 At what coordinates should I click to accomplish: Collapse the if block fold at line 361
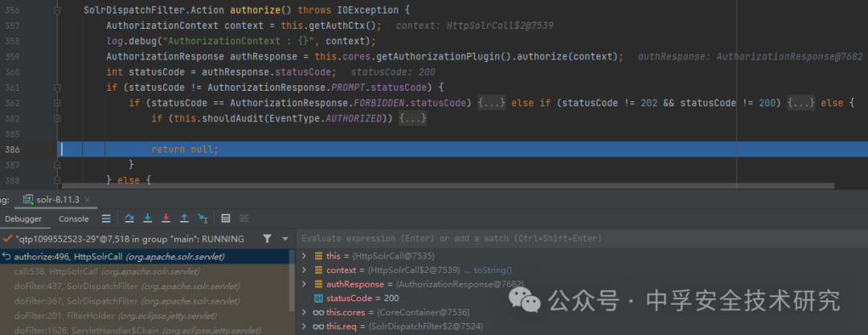point(57,88)
